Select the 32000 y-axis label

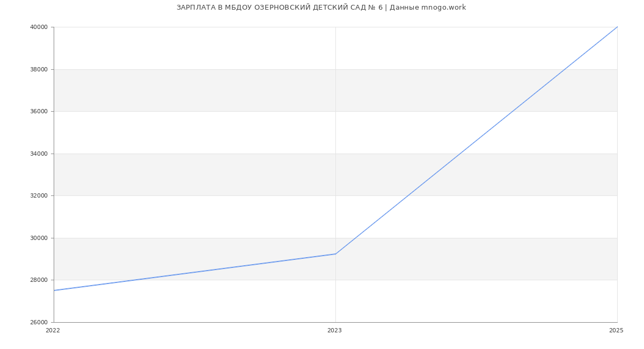pyautogui.click(x=39, y=196)
